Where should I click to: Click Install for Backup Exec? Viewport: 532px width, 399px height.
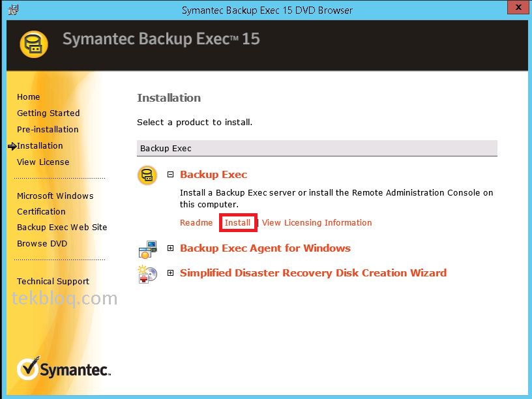[237, 222]
